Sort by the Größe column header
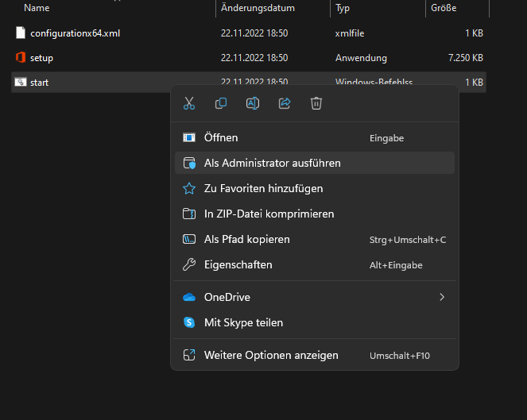 tap(444, 8)
